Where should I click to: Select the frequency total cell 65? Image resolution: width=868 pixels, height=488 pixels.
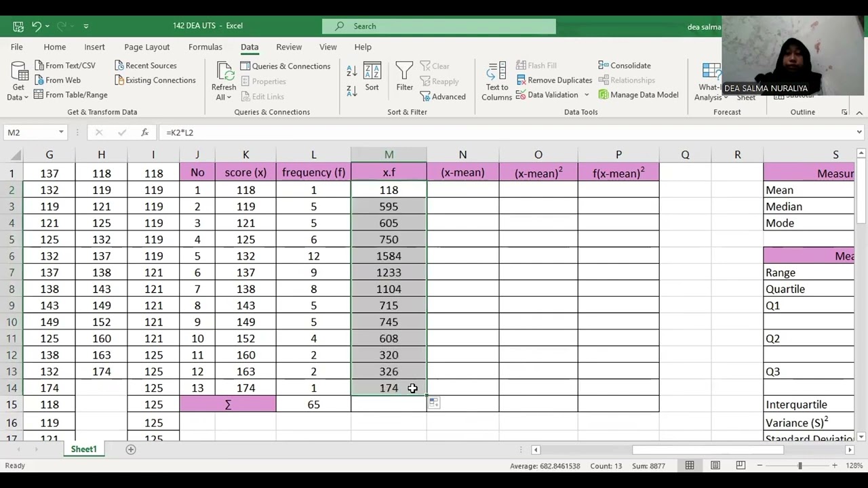click(313, 405)
